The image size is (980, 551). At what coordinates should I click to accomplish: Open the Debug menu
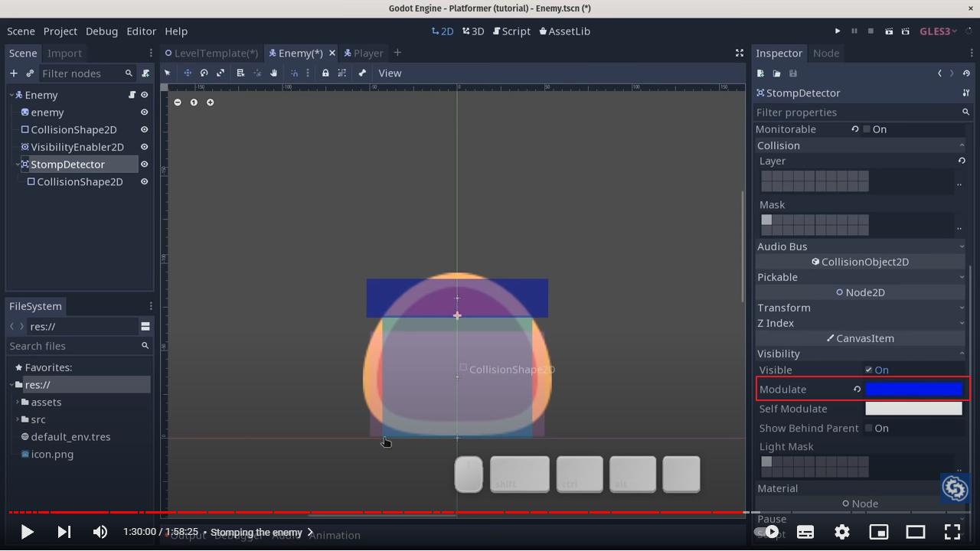[x=102, y=31]
